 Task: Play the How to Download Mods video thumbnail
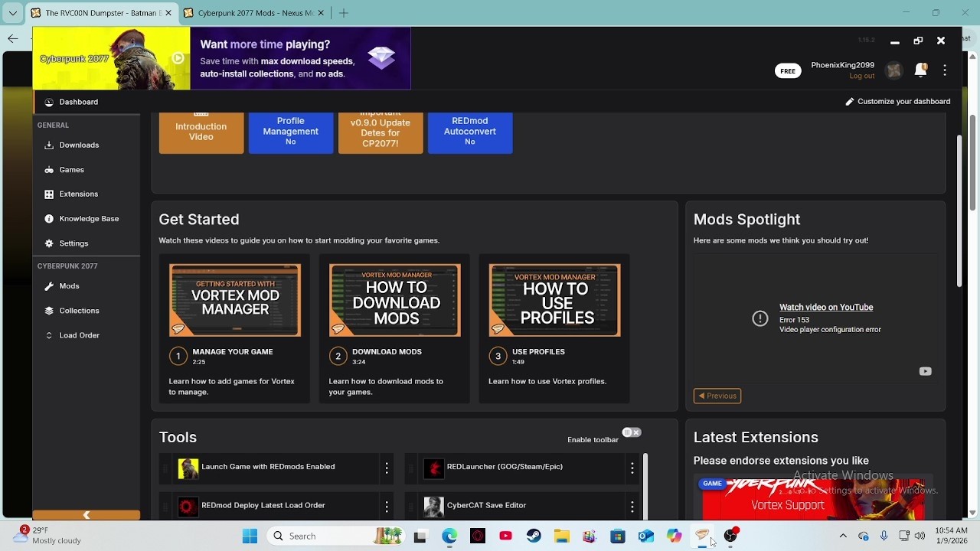[395, 300]
